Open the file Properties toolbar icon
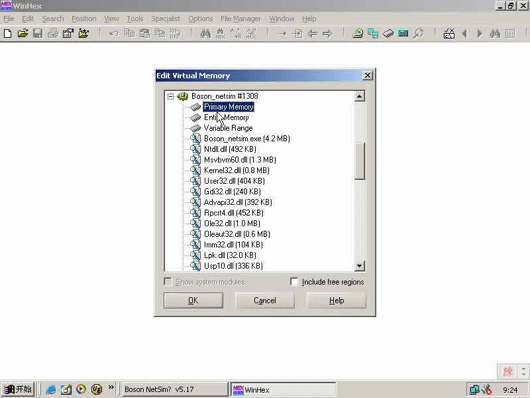The height and width of the screenshot is (398, 530). [68, 33]
